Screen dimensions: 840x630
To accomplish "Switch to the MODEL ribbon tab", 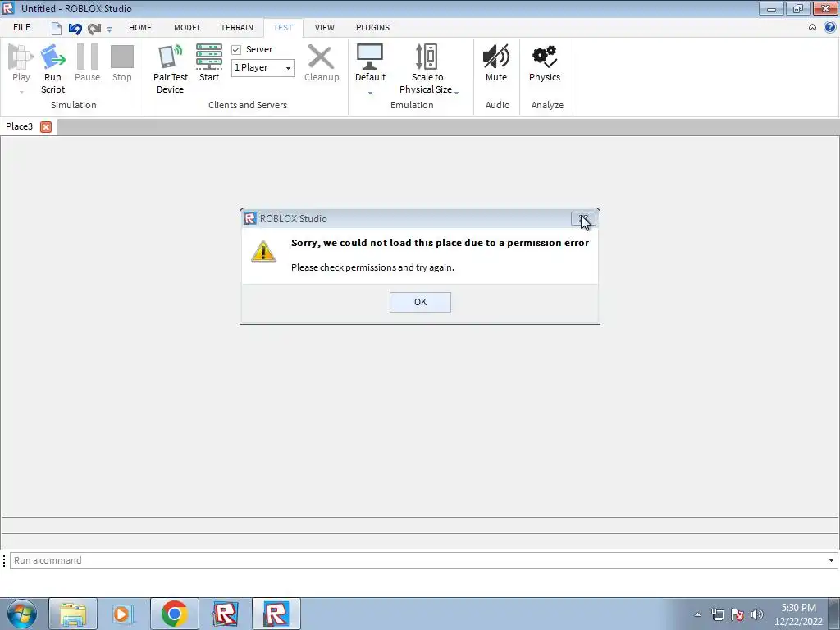I will [x=188, y=27].
